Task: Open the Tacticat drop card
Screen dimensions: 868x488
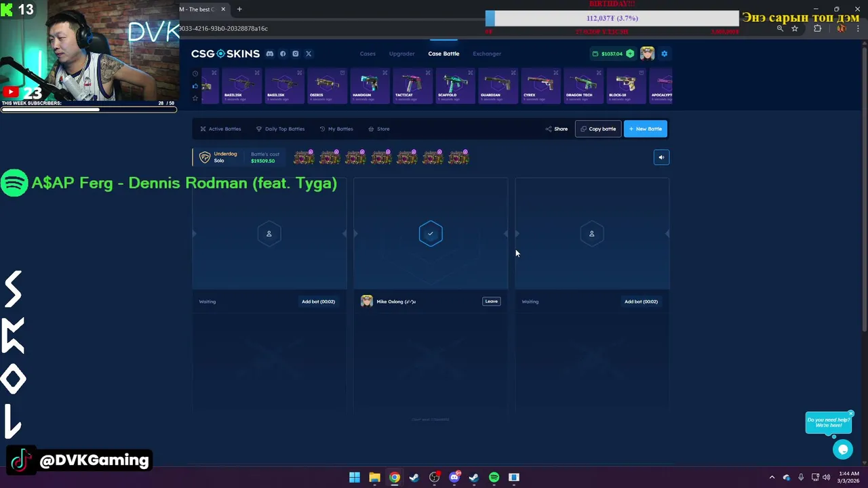Action: (412, 85)
